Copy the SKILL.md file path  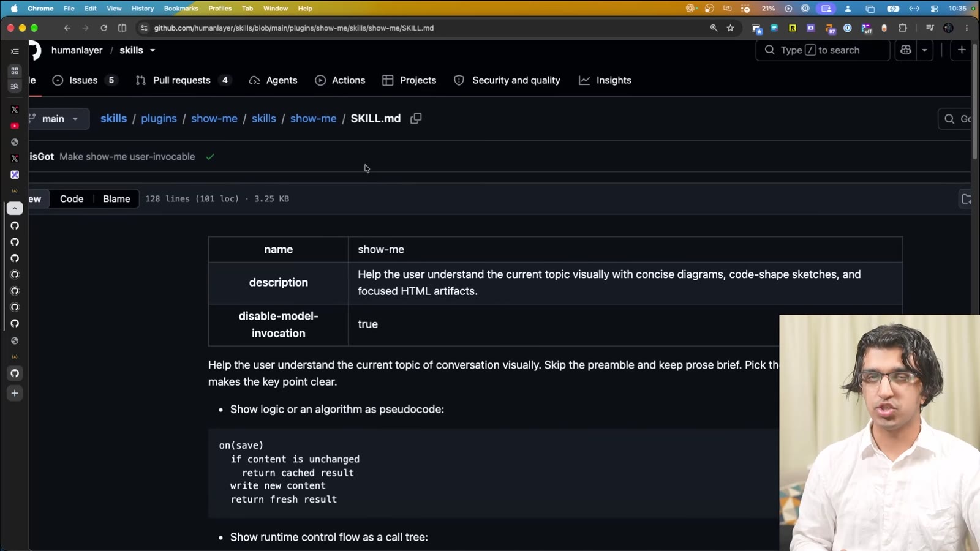click(416, 119)
